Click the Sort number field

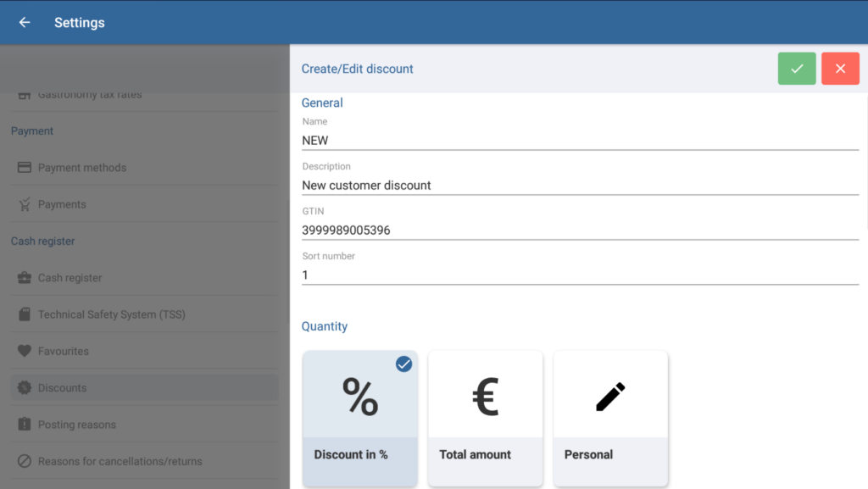click(x=580, y=275)
